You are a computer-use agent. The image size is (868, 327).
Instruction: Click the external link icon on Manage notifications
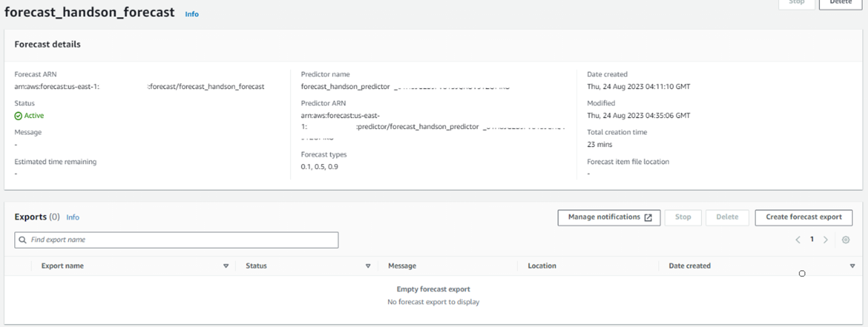tap(648, 217)
